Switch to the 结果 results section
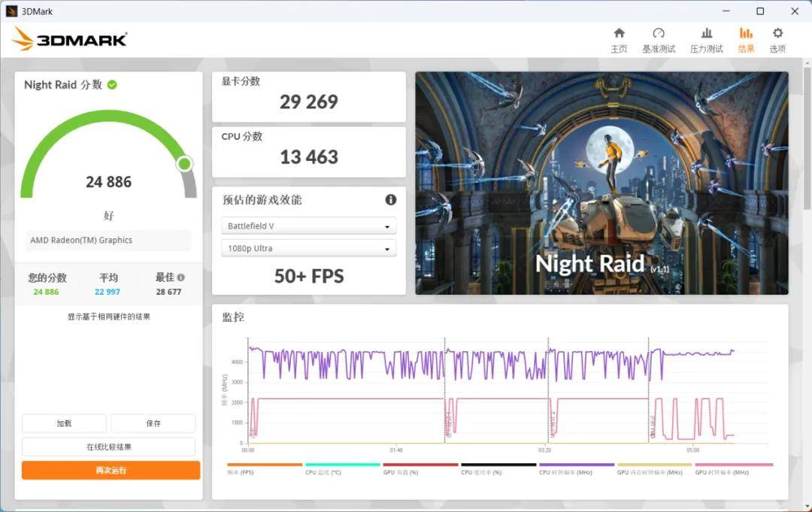Viewport: 812px width, 512px height. pyautogui.click(x=746, y=41)
